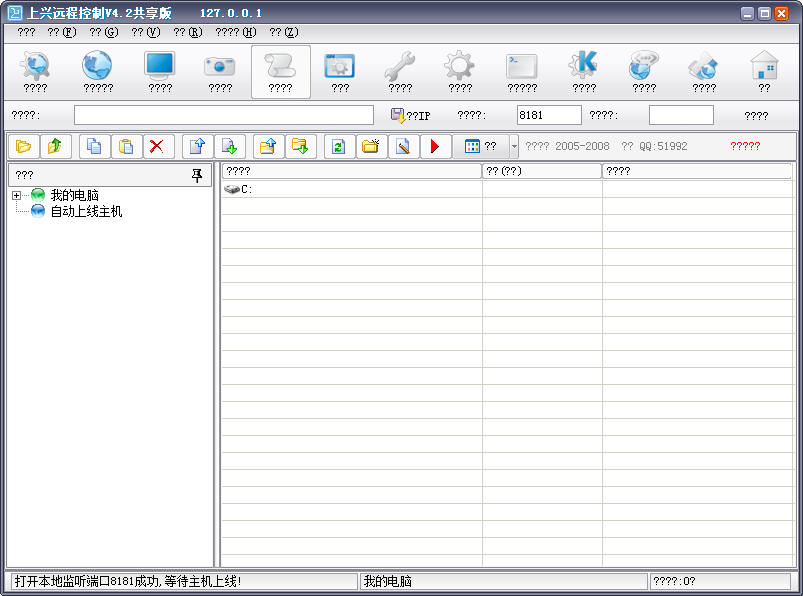Click the gear with K icon
Viewport: 803px width, 596px height.
[583, 71]
